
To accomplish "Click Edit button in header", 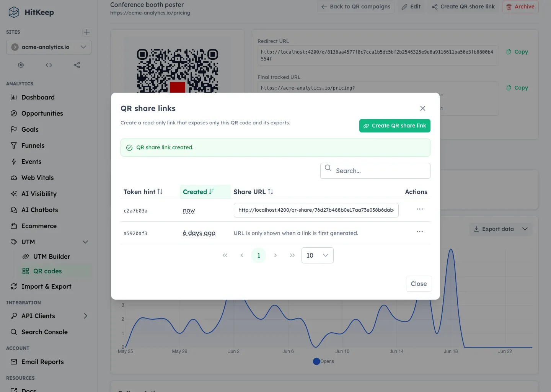I will click(x=411, y=7).
